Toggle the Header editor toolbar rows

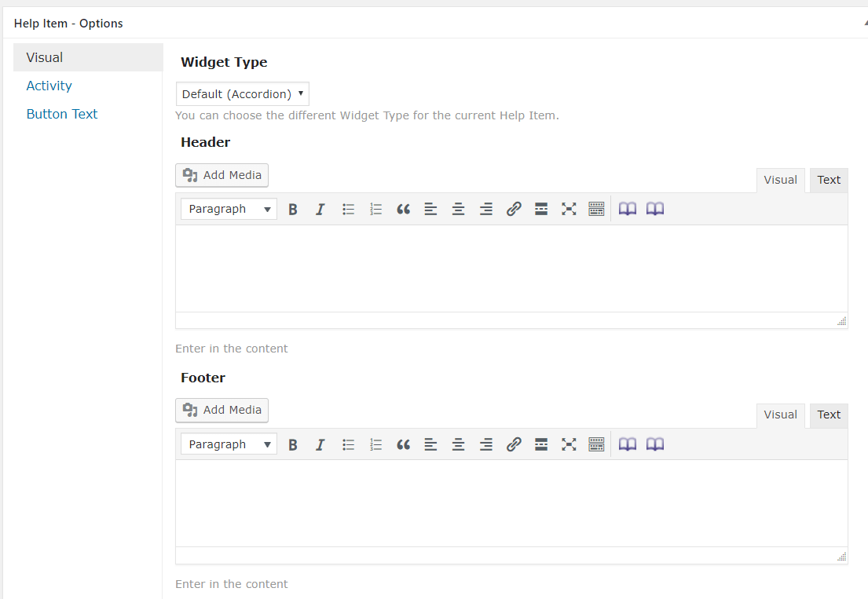[596, 210]
